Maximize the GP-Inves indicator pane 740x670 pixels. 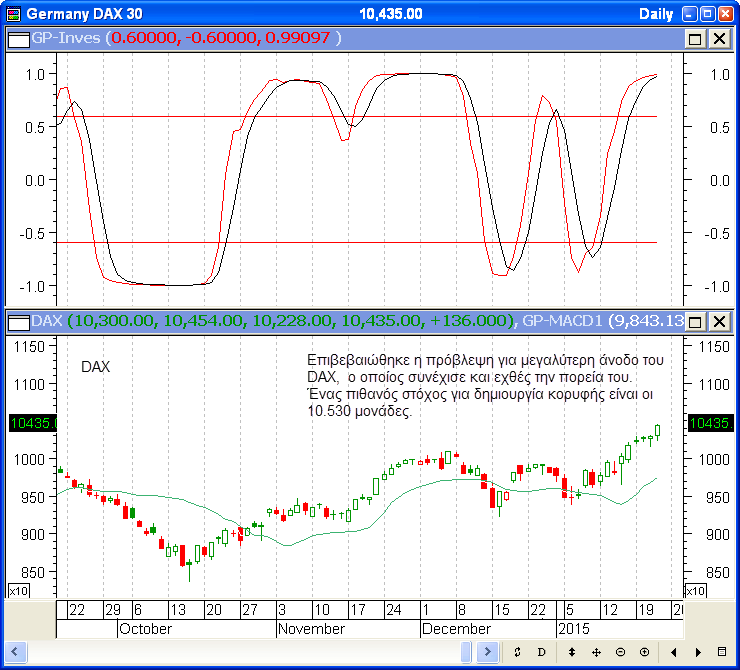pos(695,39)
